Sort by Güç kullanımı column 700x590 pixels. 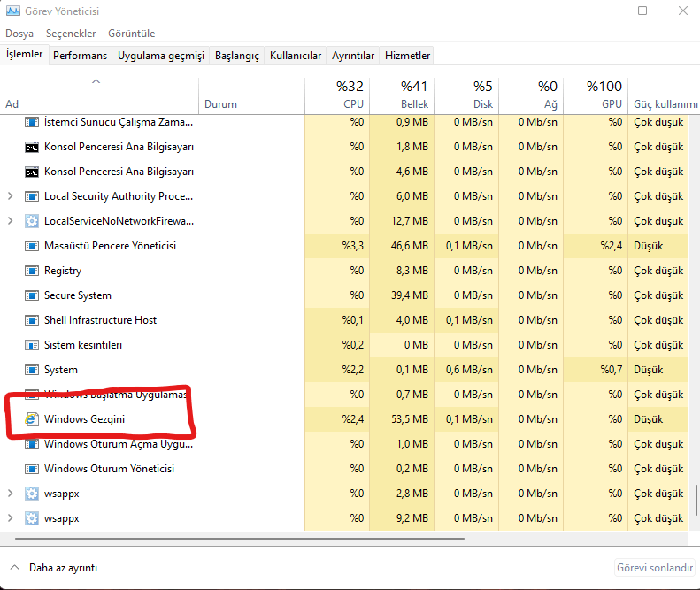(x=664, y=96)
